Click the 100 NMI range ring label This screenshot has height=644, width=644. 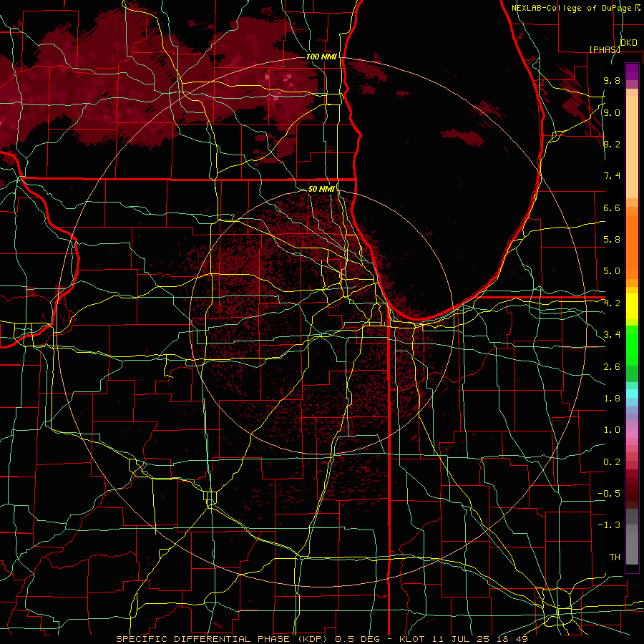coord(321,57)
